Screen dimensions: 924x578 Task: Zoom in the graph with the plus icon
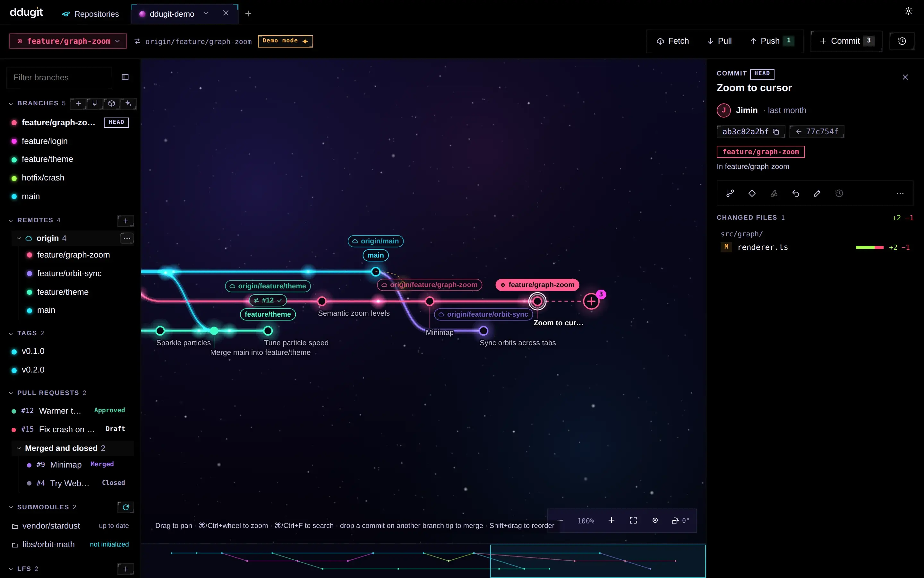[x=611, y=520]
